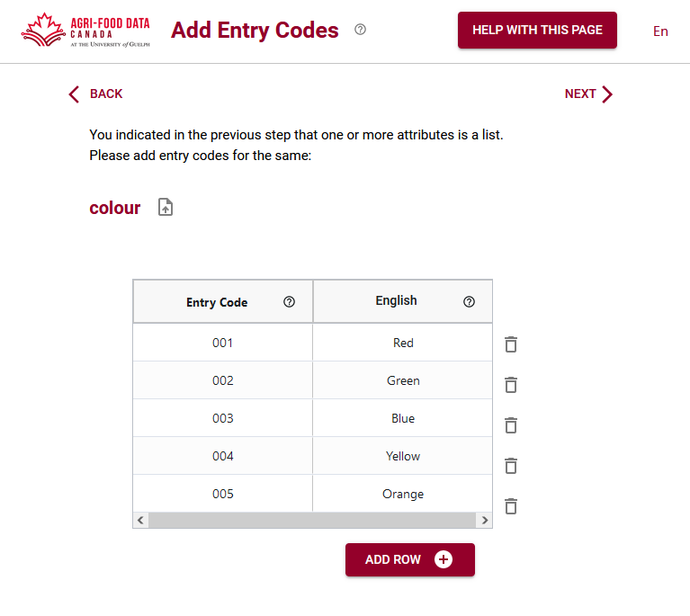
Task: Delete the Green row with trash icon
Action: (511, 385)
